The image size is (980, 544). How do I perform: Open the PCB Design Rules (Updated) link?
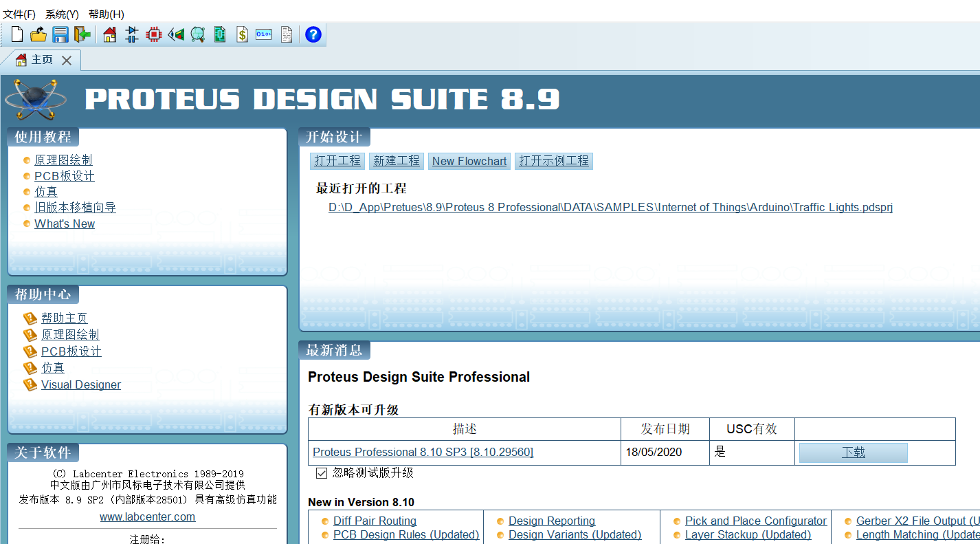(406, 534)
